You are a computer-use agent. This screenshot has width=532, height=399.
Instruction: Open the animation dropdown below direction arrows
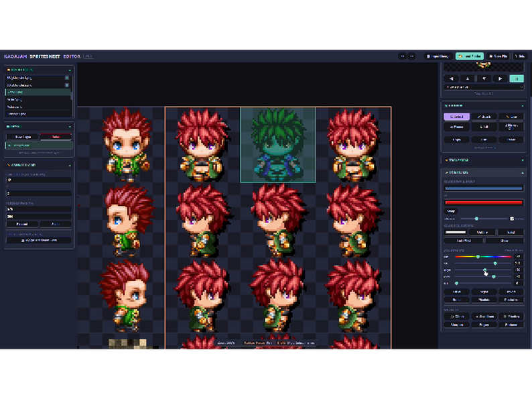coord(484,87)
